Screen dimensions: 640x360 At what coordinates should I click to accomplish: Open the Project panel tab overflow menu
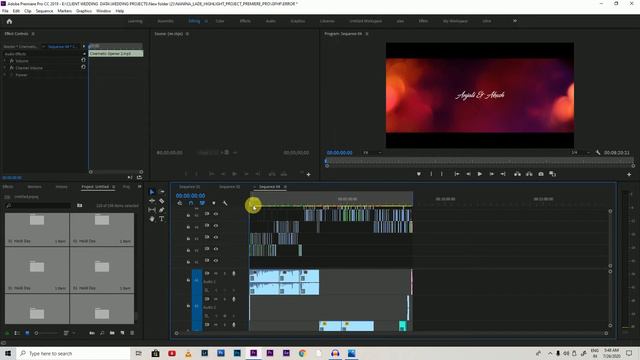coord(139,187)
